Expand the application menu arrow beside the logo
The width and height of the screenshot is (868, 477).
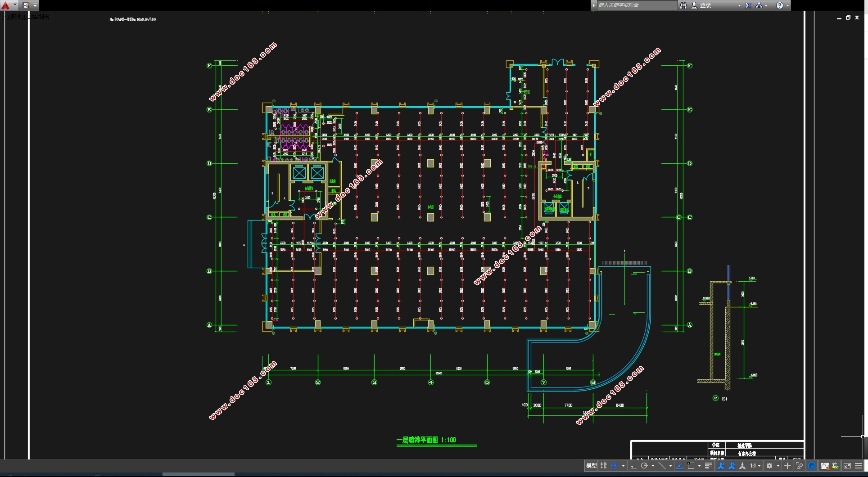coord(15,5)
